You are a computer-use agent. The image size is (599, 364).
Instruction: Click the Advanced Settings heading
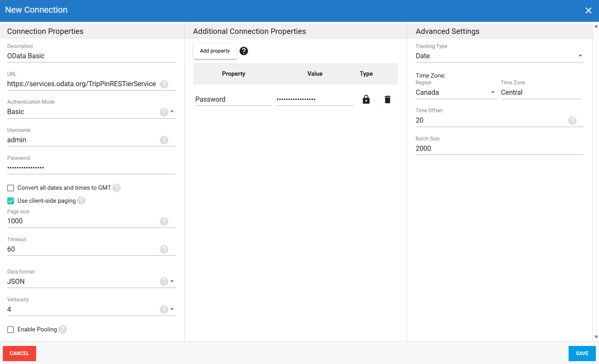[x=447, y=31]
